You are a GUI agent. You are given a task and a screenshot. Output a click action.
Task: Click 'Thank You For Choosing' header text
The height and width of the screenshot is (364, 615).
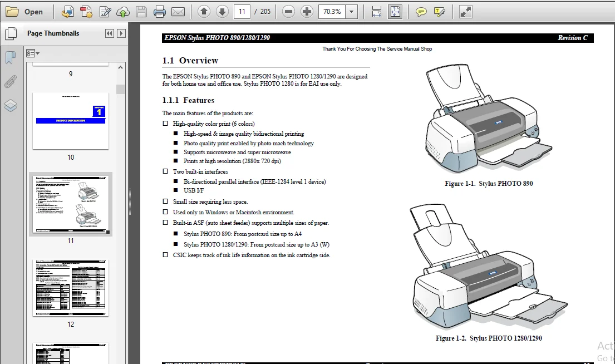(x=377, y=49)
